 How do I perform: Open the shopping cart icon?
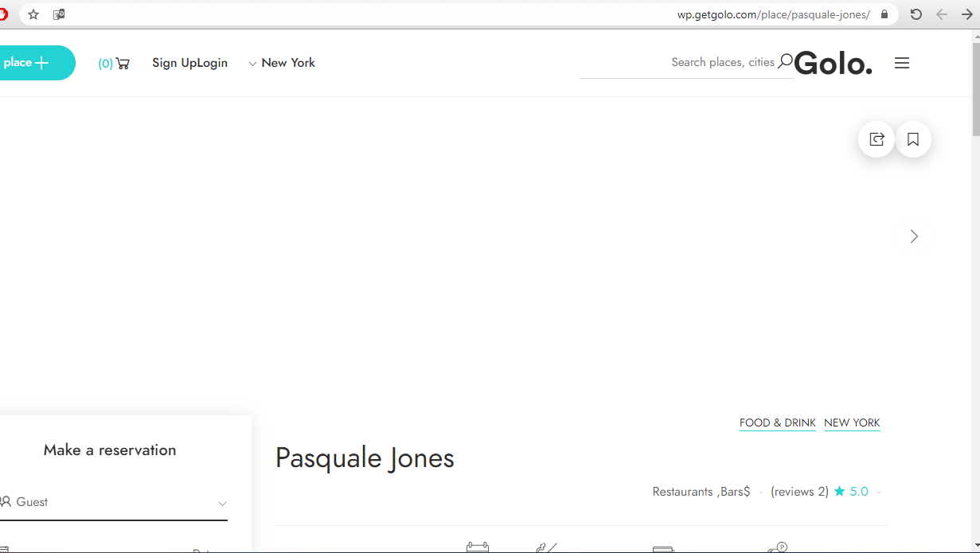click(123, 64)
